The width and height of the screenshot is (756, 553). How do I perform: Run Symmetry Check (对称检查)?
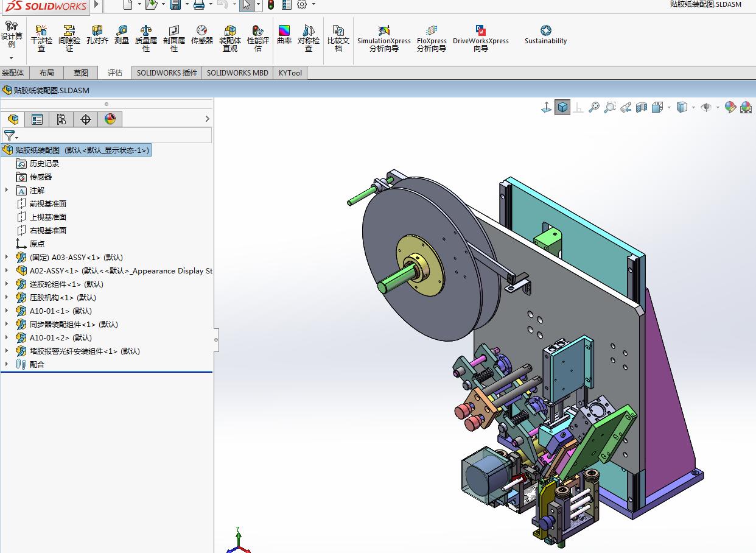309,38
